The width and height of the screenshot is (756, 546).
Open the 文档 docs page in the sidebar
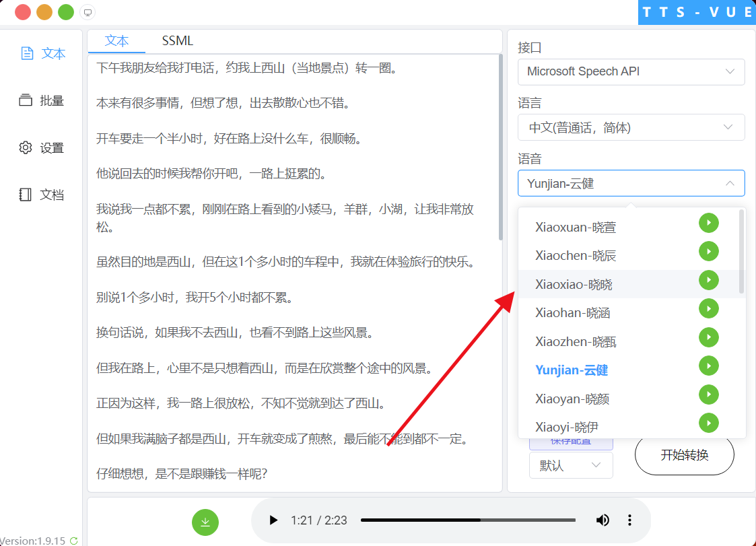[x=42, y=195]
